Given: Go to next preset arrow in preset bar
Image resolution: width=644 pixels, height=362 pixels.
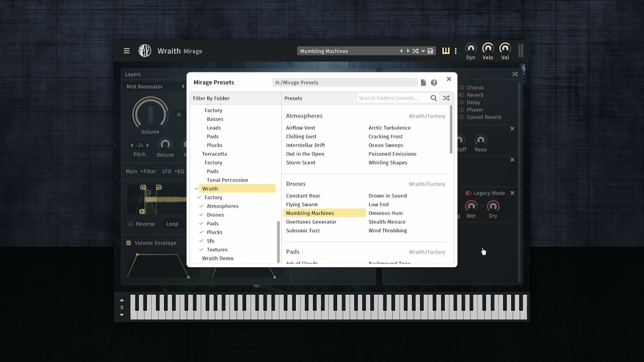Looking at the screenshot, I should click(x=408, y=51).
